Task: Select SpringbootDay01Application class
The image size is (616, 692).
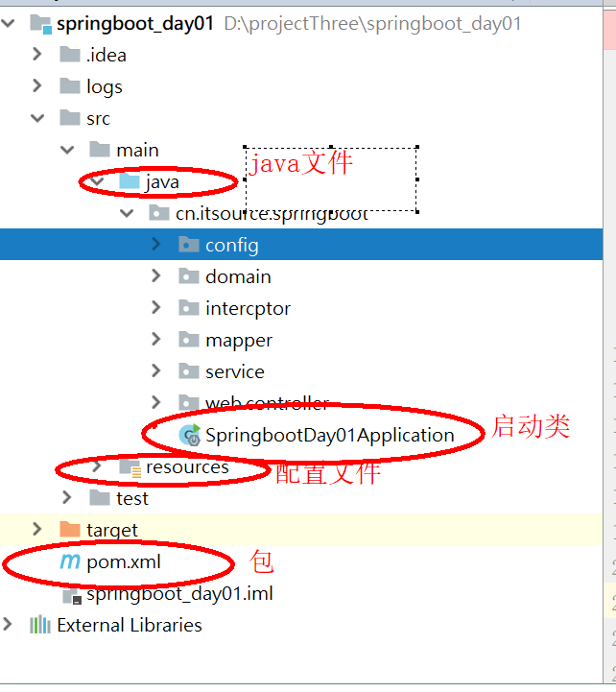Action: pos(330,436)
